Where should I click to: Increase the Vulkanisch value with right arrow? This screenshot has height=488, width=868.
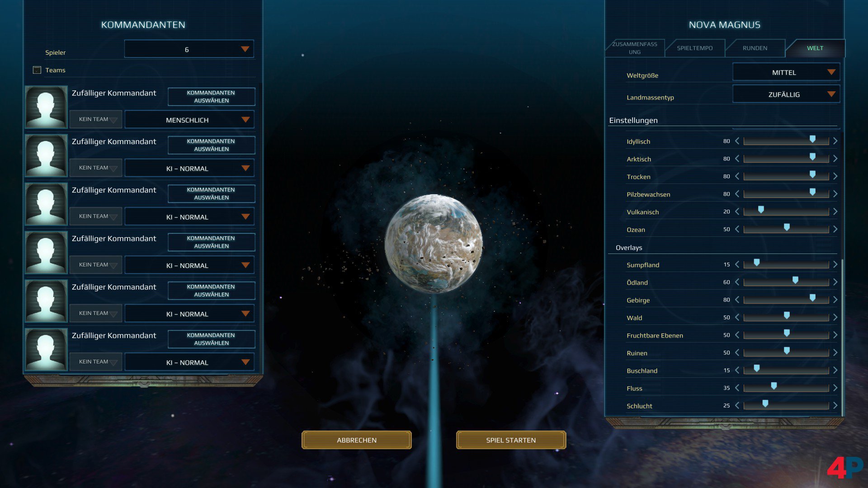click(x=835, y=211)
